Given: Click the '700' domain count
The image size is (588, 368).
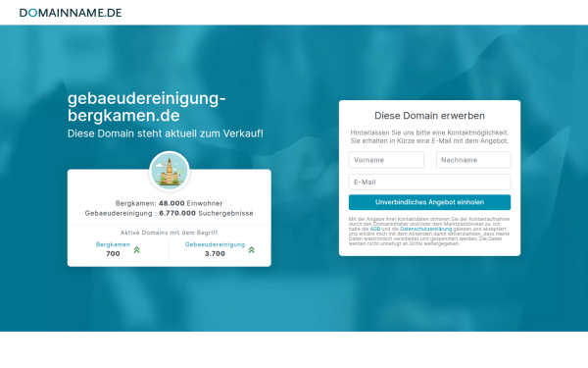Looking at the screenshot, I should point(113,254).
